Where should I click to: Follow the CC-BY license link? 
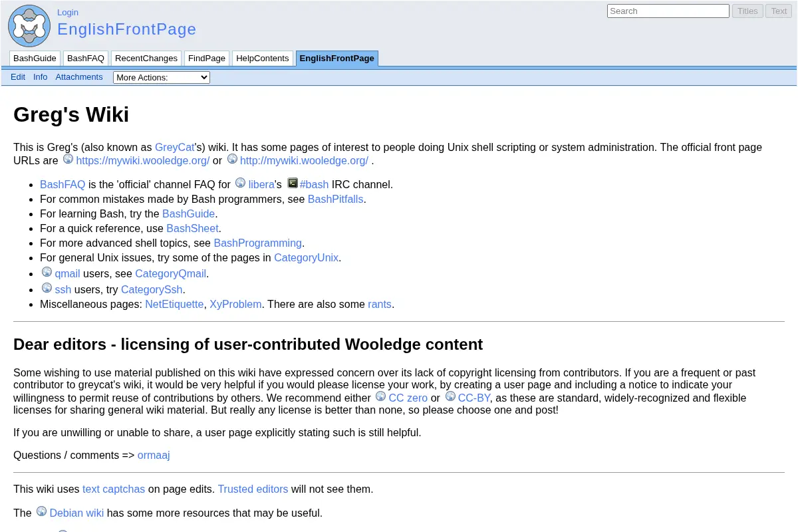click(x=474, y=398)
